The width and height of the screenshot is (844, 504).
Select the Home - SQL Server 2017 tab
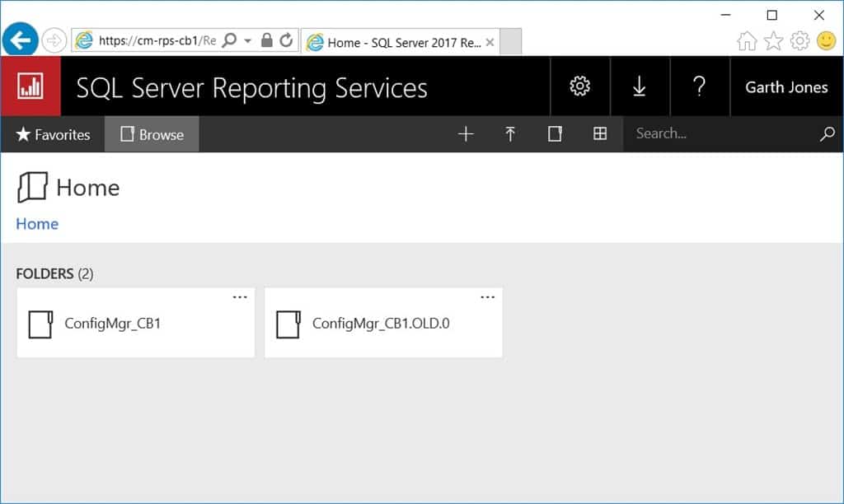(400, 42)
